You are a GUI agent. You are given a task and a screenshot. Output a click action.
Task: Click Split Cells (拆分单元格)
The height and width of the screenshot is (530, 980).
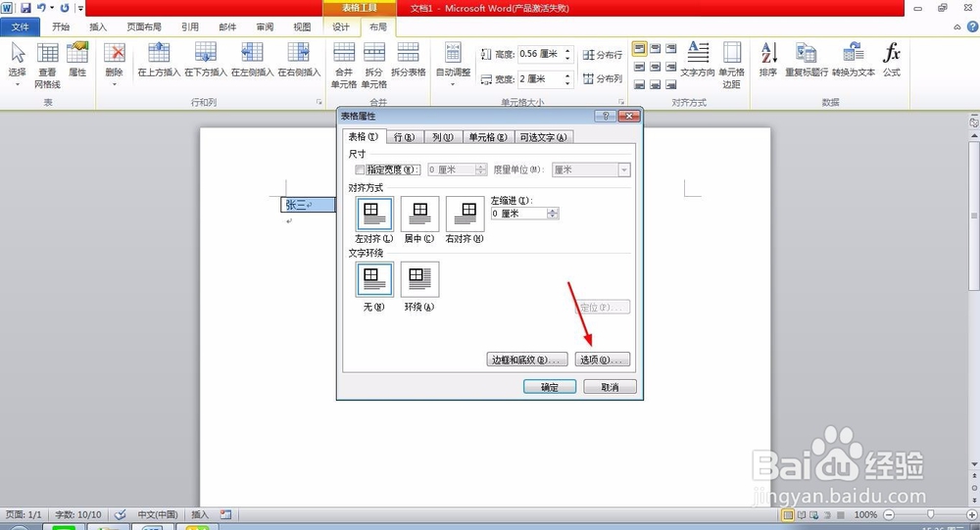tap(373, 66)
